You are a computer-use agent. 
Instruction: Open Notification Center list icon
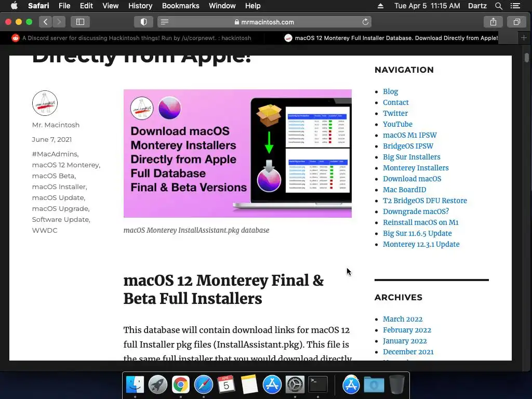tap(515, 6)
